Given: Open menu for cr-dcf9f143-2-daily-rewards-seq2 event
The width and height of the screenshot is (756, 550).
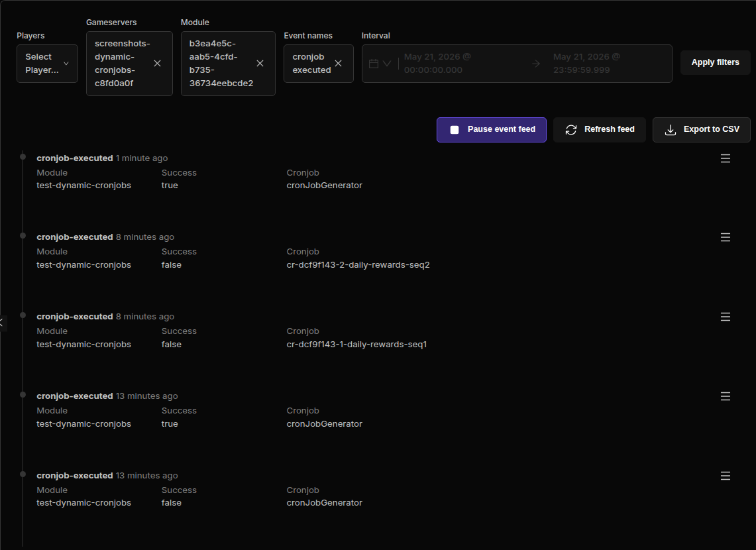Looking at the screenshot, I should tap(725, 237).
